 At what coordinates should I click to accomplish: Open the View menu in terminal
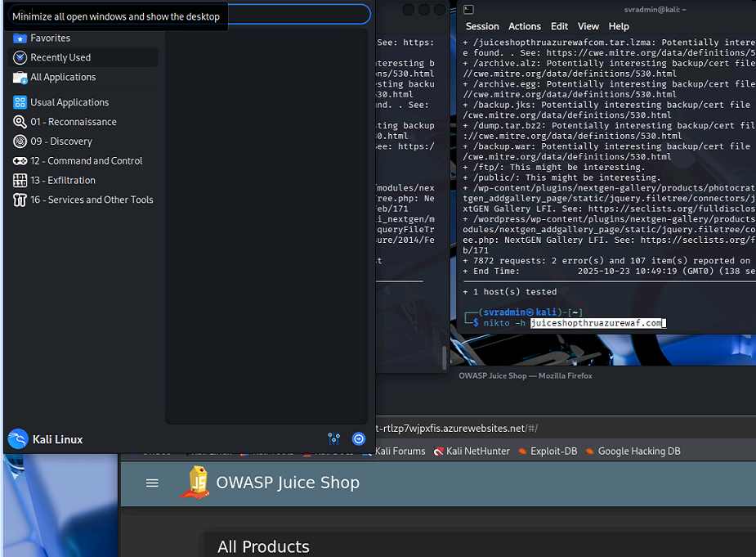coord(588,26)
